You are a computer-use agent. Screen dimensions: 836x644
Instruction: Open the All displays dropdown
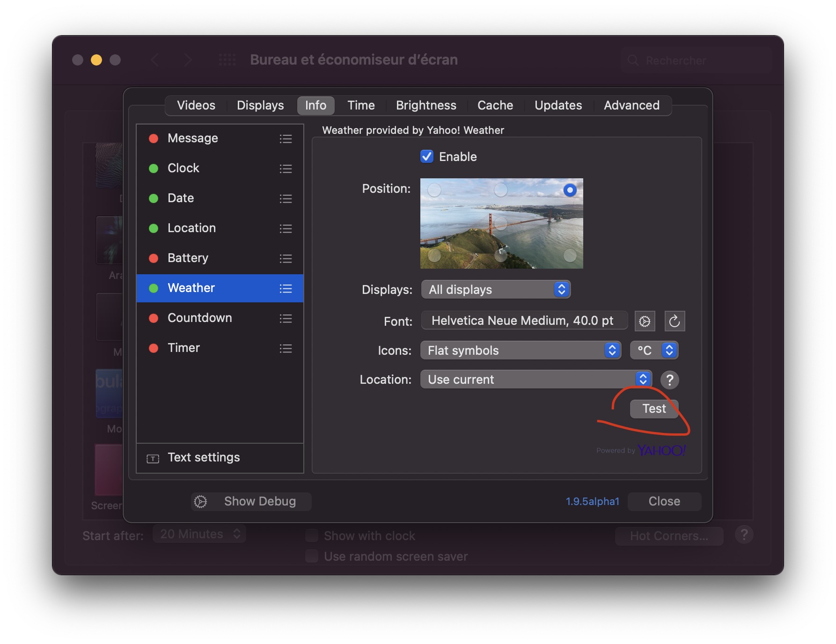tap(496, 290)
